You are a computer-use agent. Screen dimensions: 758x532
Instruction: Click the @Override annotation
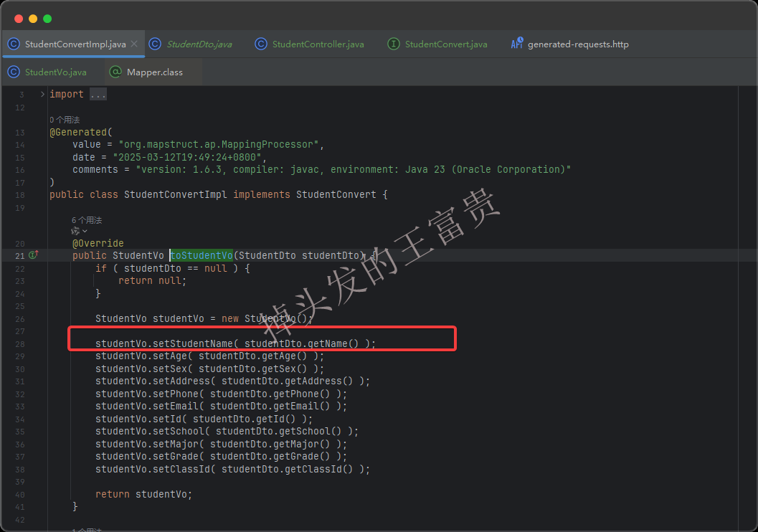[x=98, y=243]
